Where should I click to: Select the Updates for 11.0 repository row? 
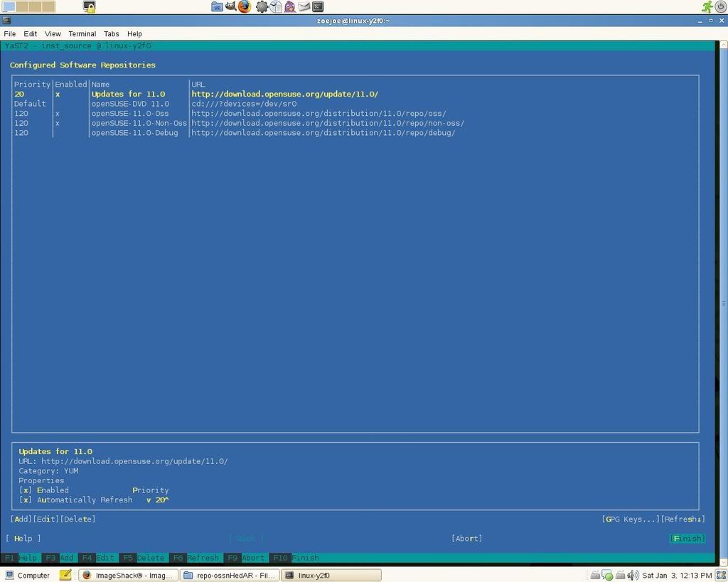[355, 95]
